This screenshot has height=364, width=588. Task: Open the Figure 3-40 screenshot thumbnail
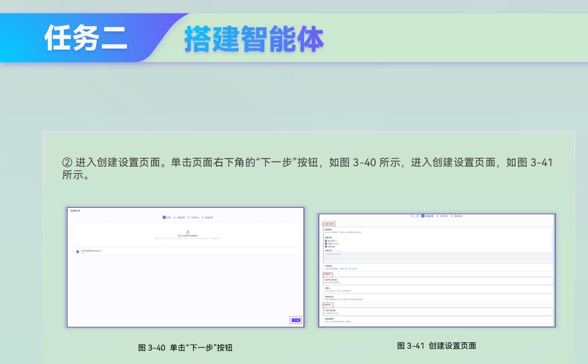[x=185, y=267]
